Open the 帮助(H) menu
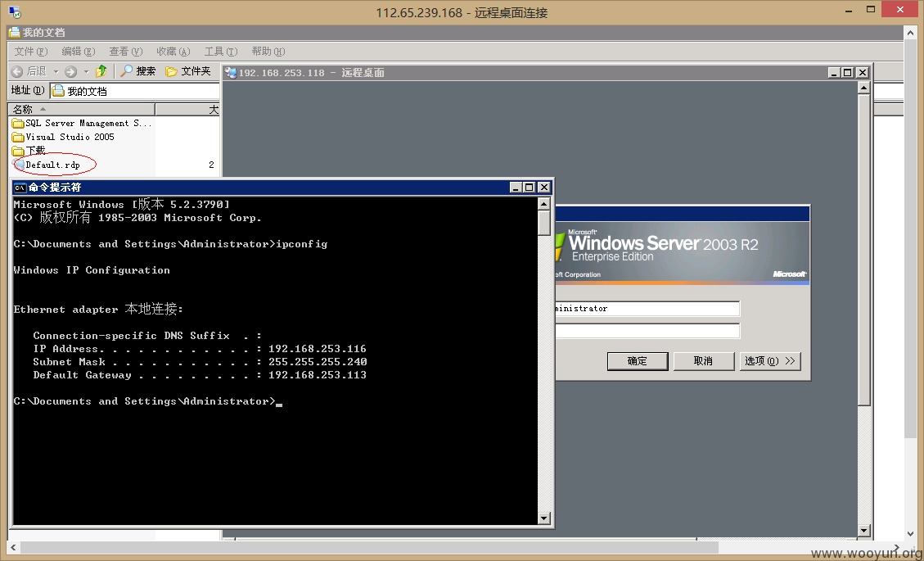 tap(268, 52)
